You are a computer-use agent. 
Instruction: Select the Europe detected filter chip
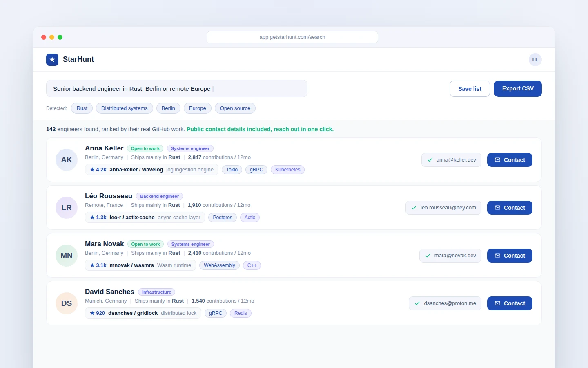pyautogui.click(x=198, y=108)
